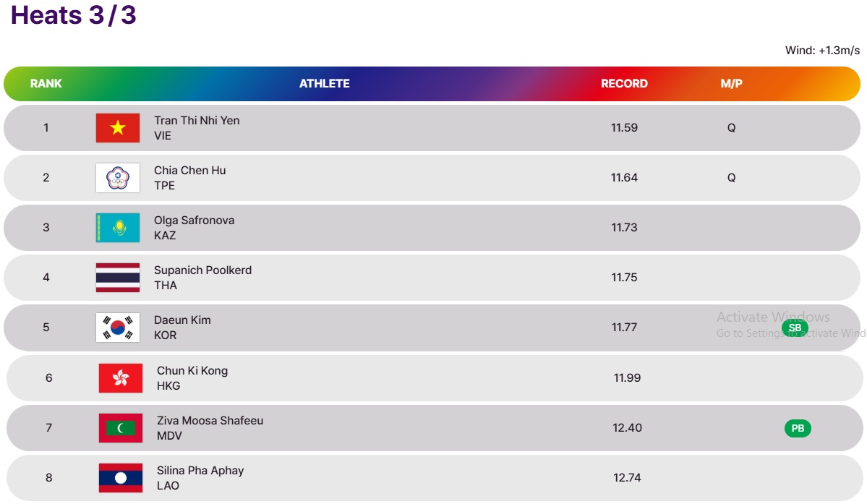Viewport: 867px width, 504px height.
Task: Click Silina Pha Aphay's 12.74 record
Action: pos(627,477)
